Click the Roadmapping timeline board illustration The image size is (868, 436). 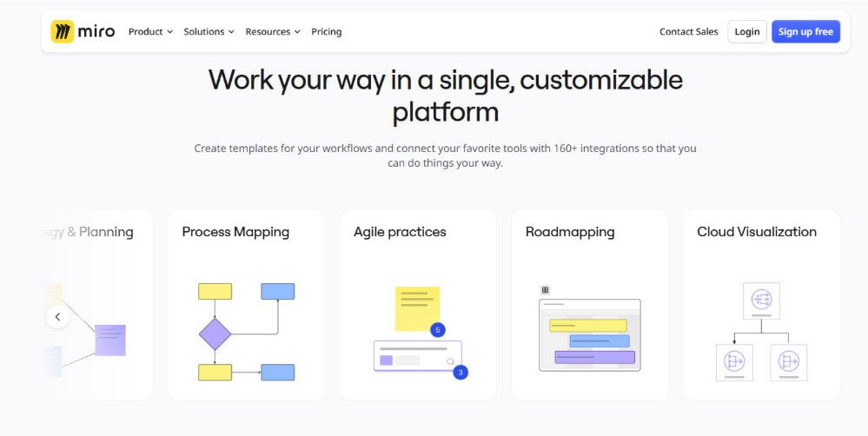(x=589, y=334)
